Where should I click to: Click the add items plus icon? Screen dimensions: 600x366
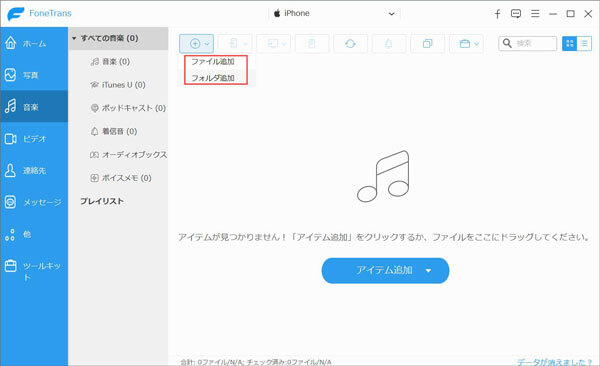(195, 44)
